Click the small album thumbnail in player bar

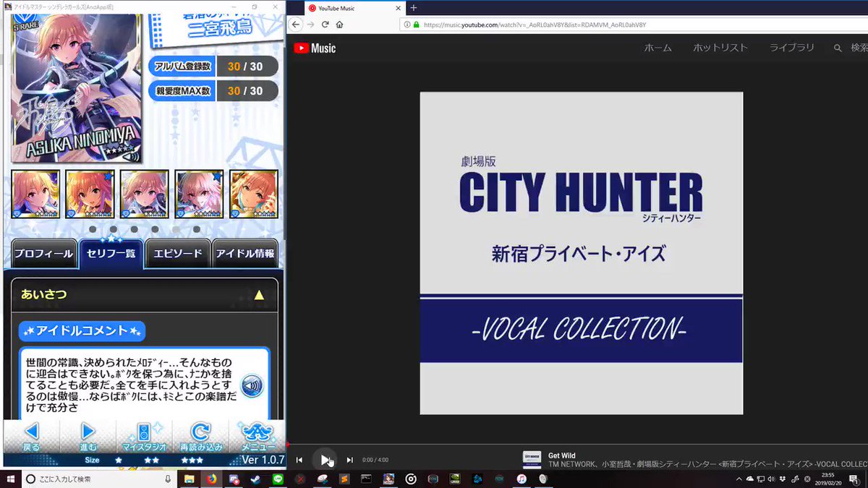[532, 460]
